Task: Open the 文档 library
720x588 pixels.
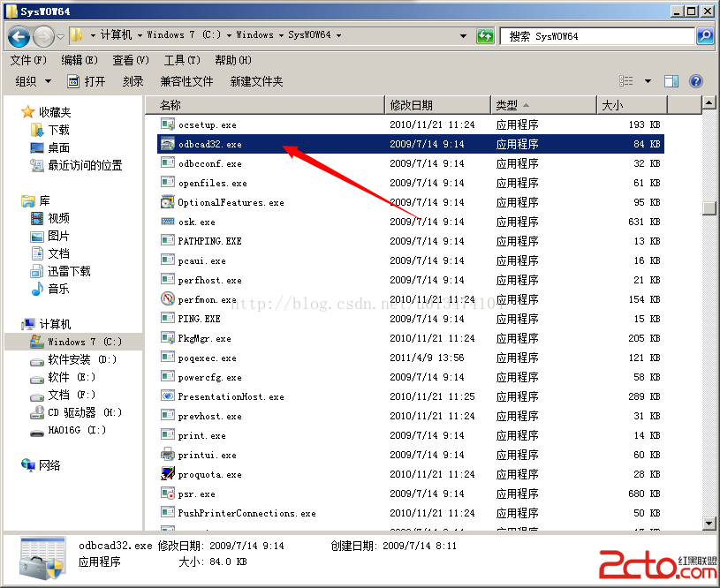Action: coord(50,253)
